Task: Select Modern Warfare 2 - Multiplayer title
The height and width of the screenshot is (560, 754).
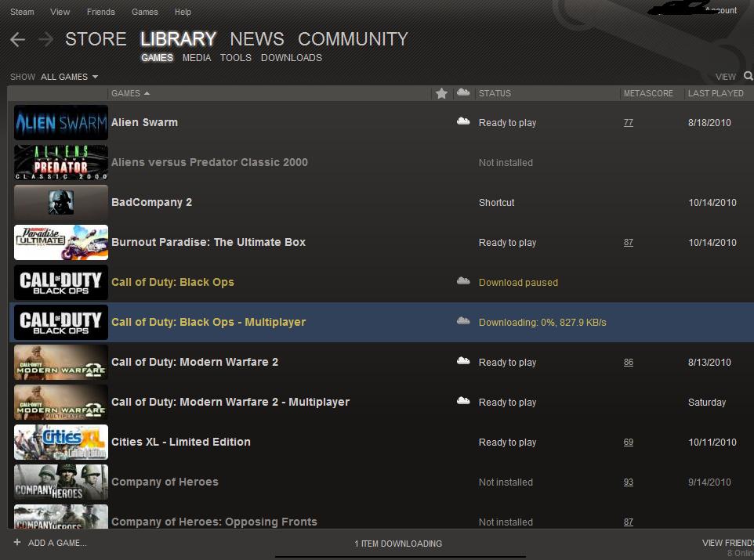Action: (230, 402)
